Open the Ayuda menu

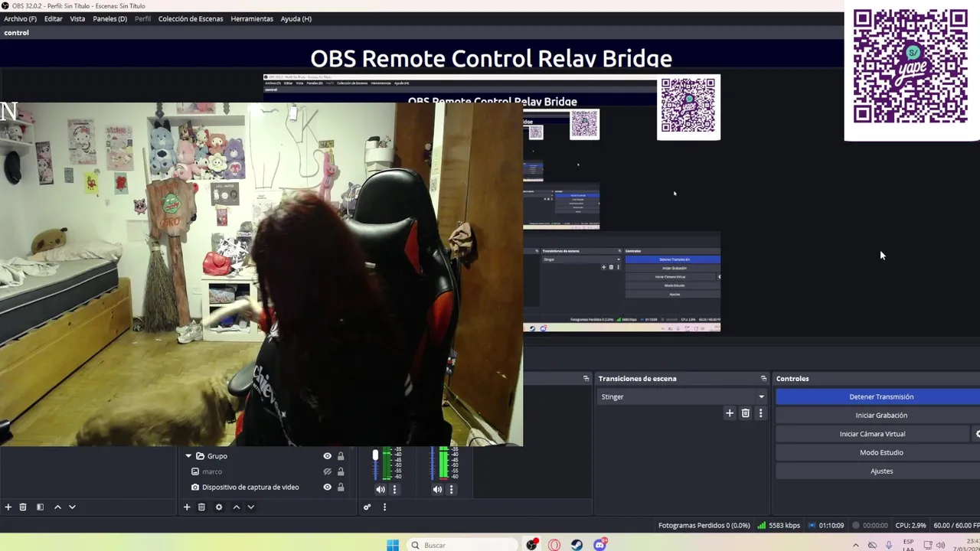point(296,18)
